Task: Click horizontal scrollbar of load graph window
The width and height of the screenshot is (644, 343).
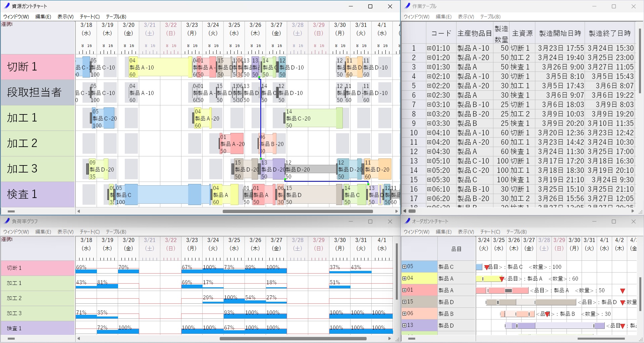Action: click(293, 338)
